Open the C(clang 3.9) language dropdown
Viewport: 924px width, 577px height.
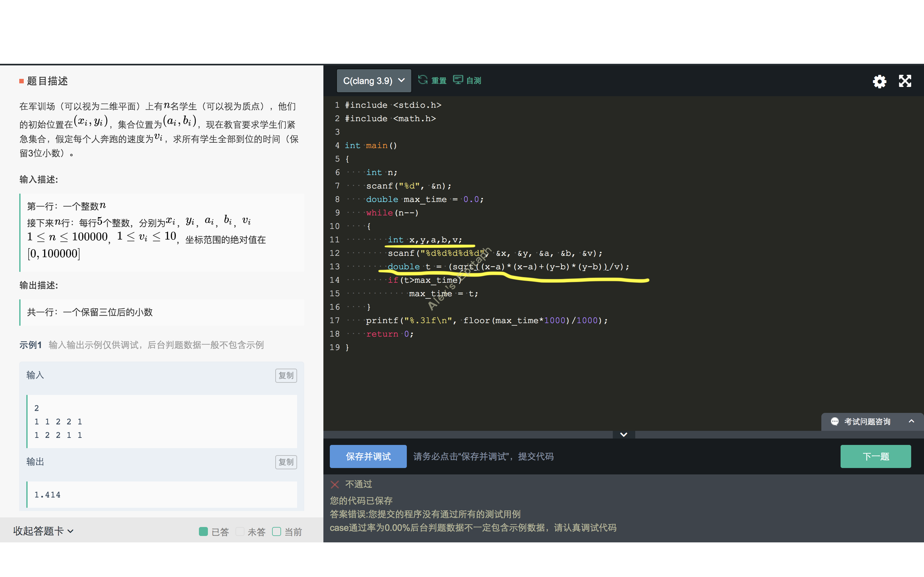pos(373,81)
